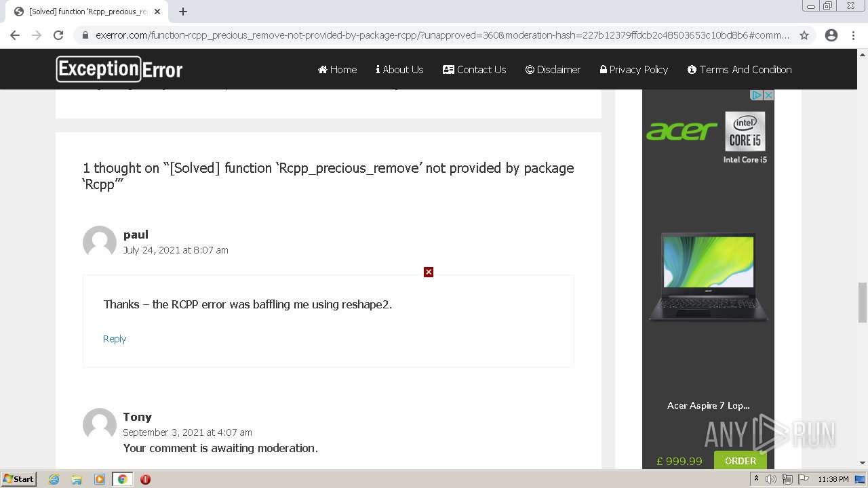This screenshot has width=868, height=488.
Task: Open the media player taskbar icon
Action: tap(100, 479)
